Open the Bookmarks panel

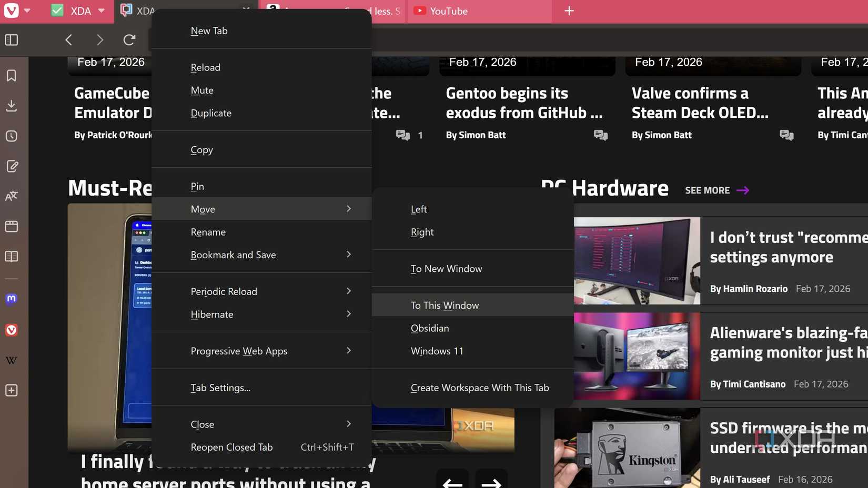12,76
